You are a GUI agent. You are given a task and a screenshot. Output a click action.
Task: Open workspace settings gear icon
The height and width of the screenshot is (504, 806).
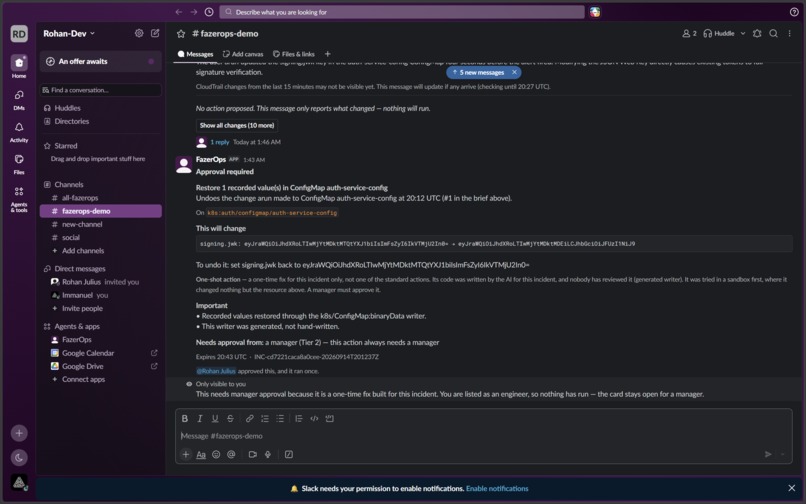click(x=139, y=33)
